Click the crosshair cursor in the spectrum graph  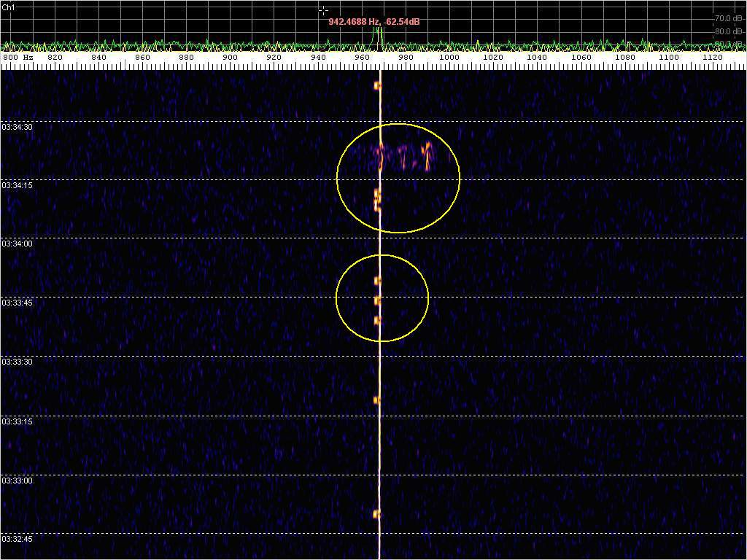(323, 10)
